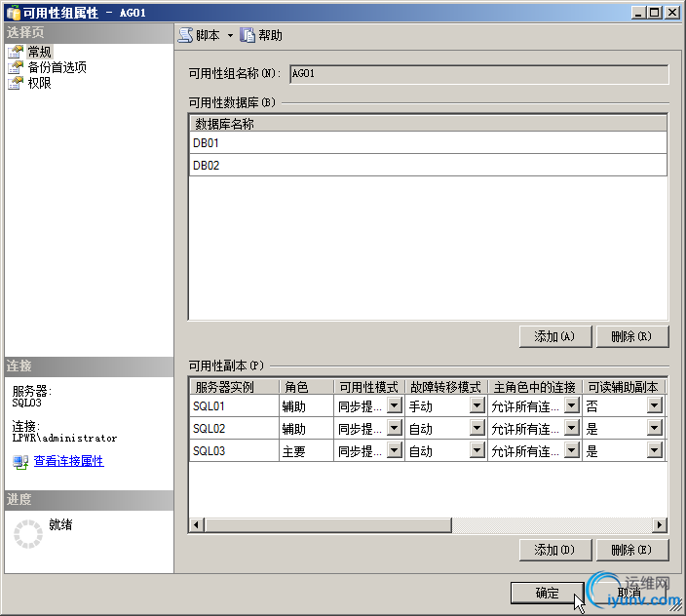Open SQL01 主角色中的连接 dropdown
Viewport: 686px width, 616px height.
(x=572, y=405)
